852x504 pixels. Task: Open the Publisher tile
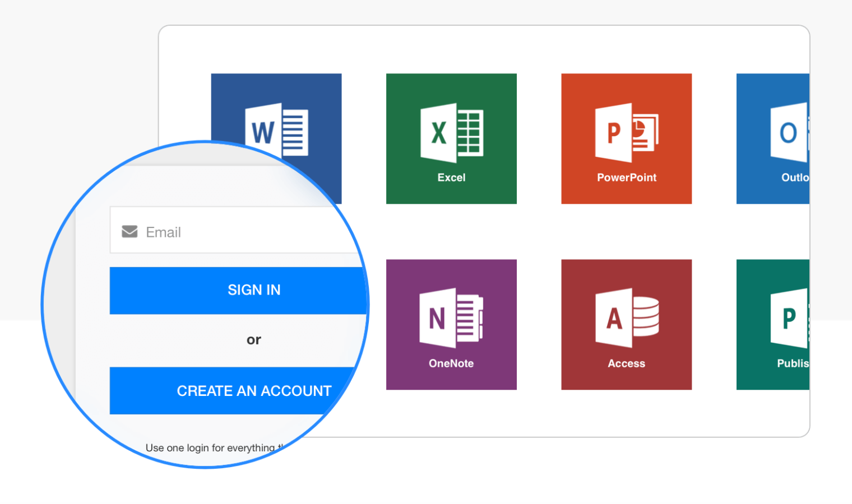click(x=773, y=325)
